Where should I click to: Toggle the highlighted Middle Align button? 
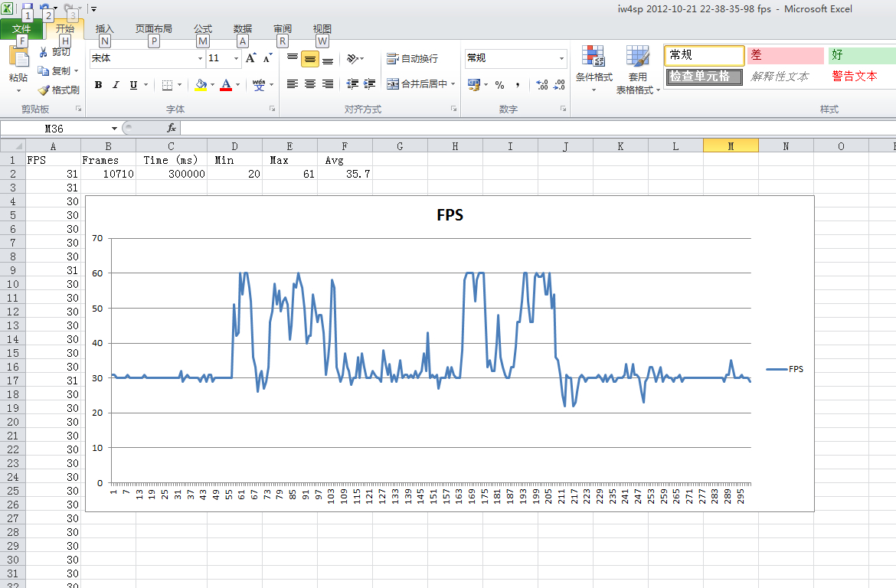[x=309, y=58]
